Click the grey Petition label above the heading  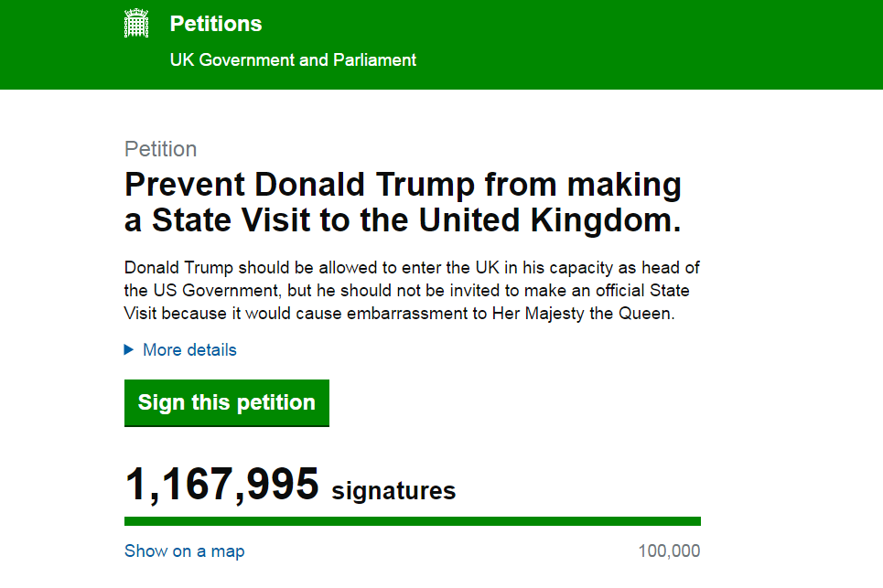160,149
